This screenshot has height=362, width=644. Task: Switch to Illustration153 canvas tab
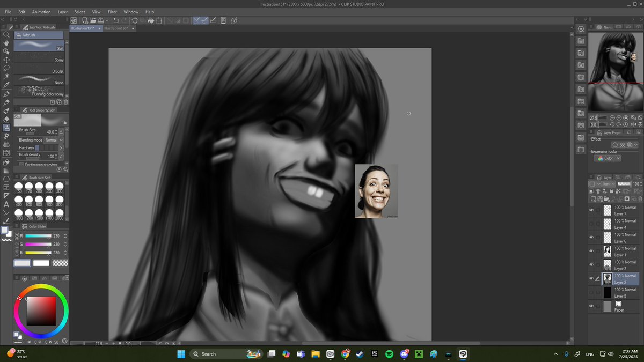[x=116, y=28]
